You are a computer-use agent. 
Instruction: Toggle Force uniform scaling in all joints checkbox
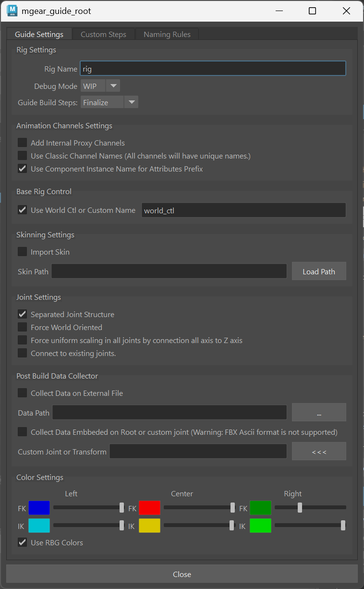click(23, 340)
